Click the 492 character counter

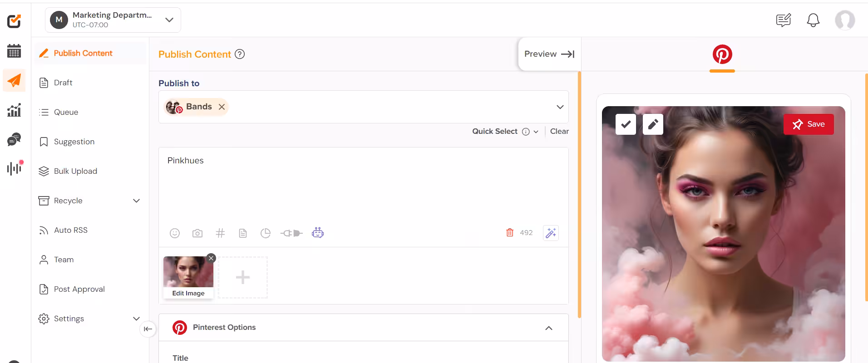tap(526, 233)
